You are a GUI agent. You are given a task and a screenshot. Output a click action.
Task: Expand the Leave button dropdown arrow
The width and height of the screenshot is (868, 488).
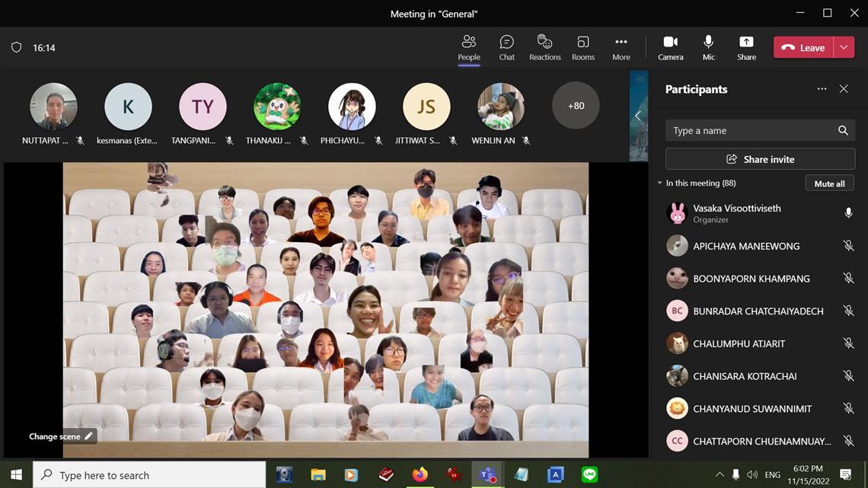pyautogui.click(x=844, y=47)
